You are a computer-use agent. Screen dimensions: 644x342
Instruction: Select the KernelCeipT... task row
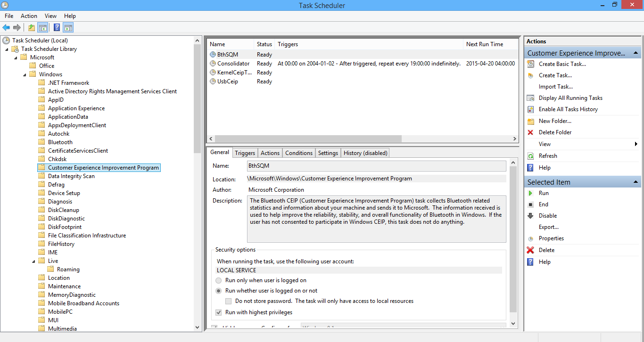[362, 73]
